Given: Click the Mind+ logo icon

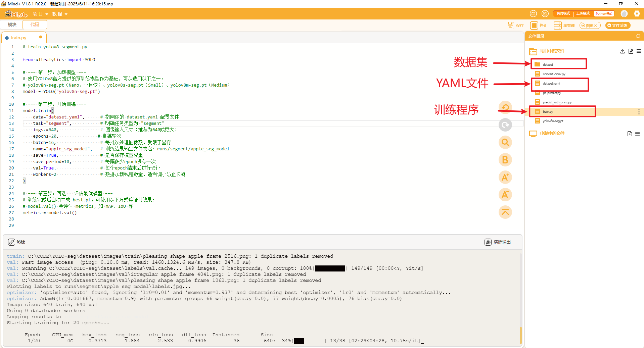Looking at the screenshot, I should coord(16,14).
